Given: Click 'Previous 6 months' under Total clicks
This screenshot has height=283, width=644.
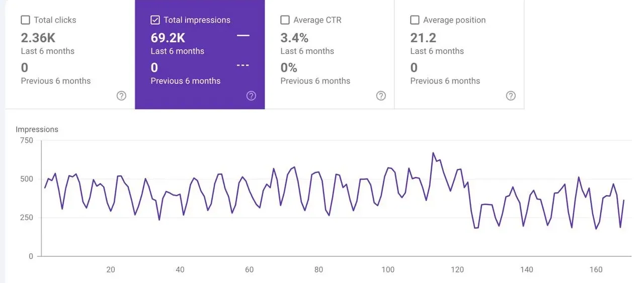Looking at the screenshot, I should (x=56, y=81).
